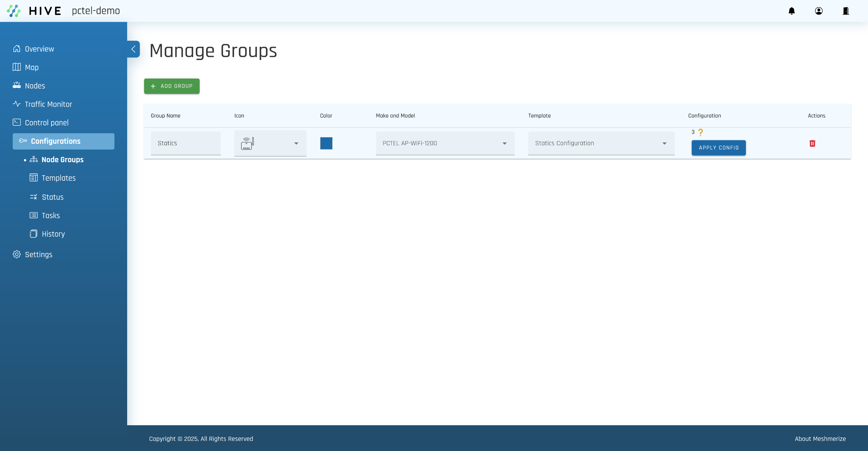Open the user account profile icon
The height and width of the screenshot is (451, 868).
click(819, 11)
